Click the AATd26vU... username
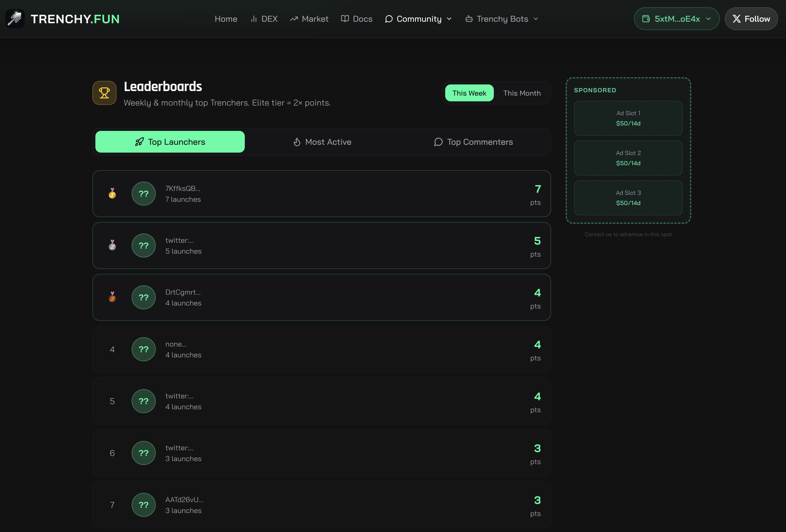Viewport: 786px width, 532px height. (x=184, y=499)
